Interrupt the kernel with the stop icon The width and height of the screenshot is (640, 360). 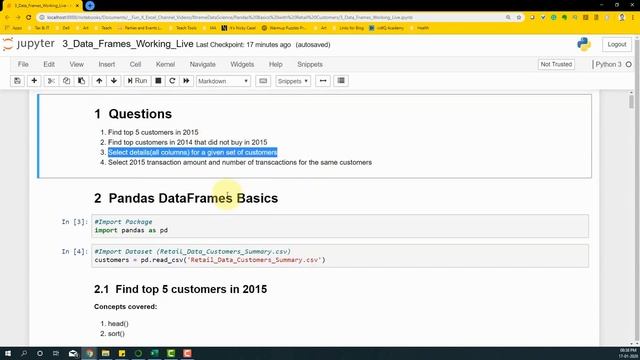tap(158, 81)
